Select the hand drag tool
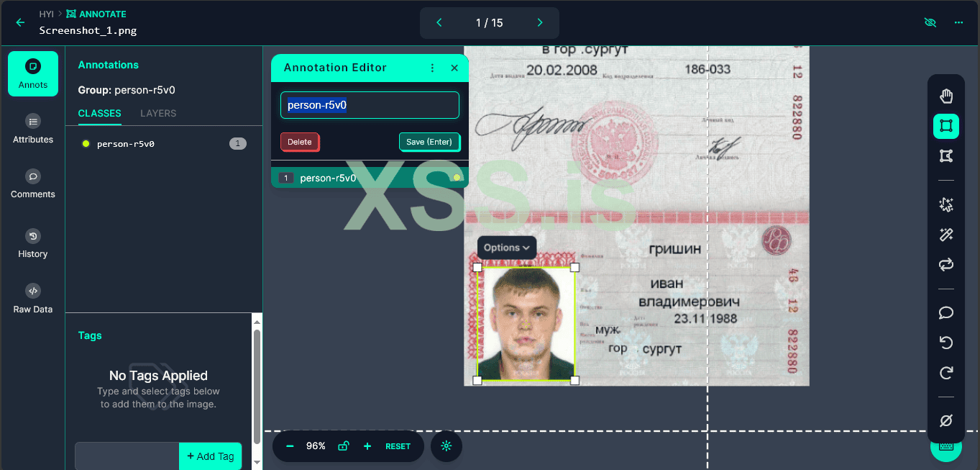 [x=946, y=96]
